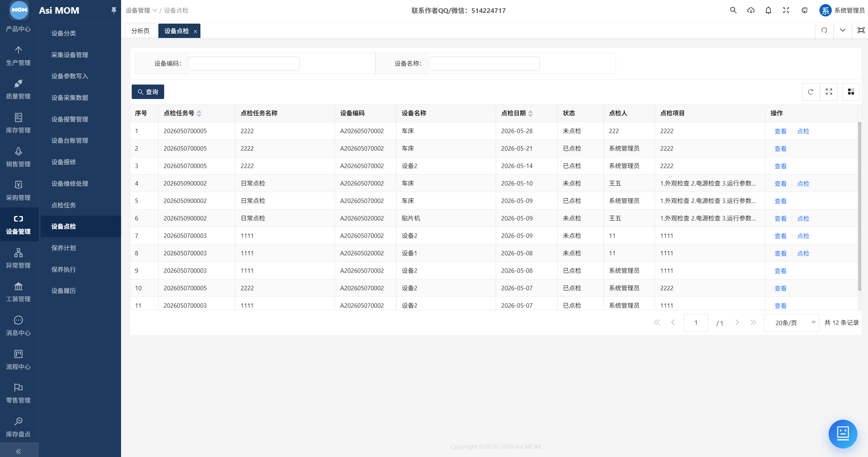Click the table vertical scrollbar
The width and height of the screenshot is (868, 457).
click(859, 206)
